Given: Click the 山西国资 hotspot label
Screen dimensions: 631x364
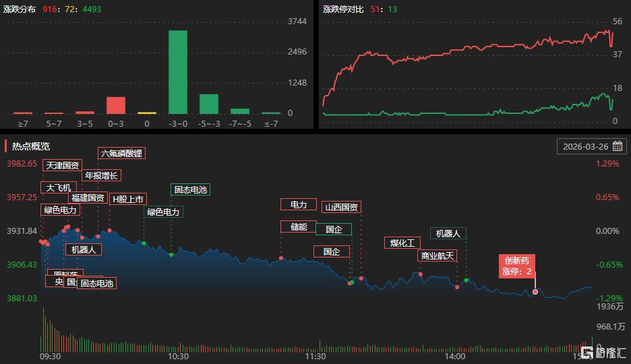Looking at the screenshot, I should 341,207.
